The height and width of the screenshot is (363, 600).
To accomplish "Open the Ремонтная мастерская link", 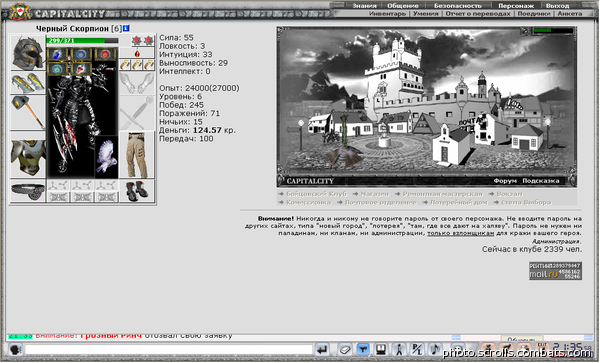I will pyautogui.click(x=442, y=194).
